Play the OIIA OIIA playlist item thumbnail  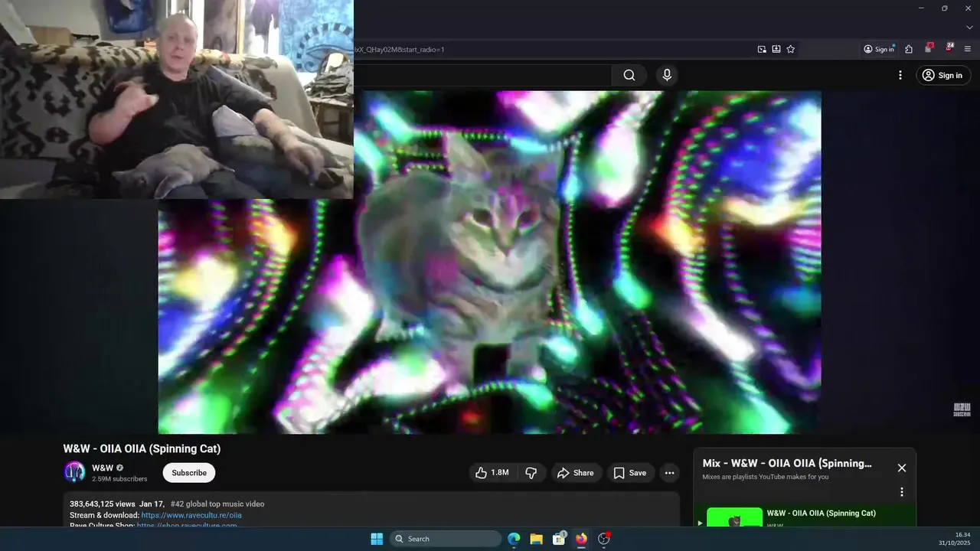coord(734,517)
